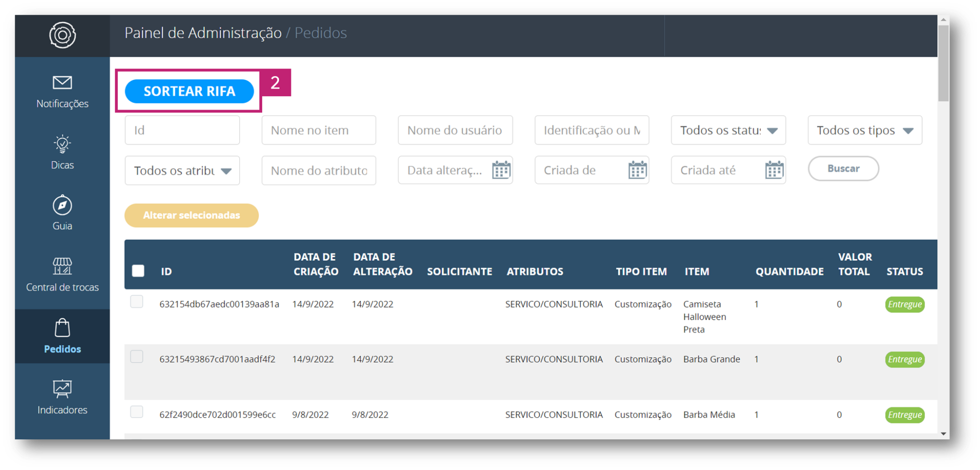Focus the Identificação ou M field
This screenshot has height=470, width=980.
(592, 130)
